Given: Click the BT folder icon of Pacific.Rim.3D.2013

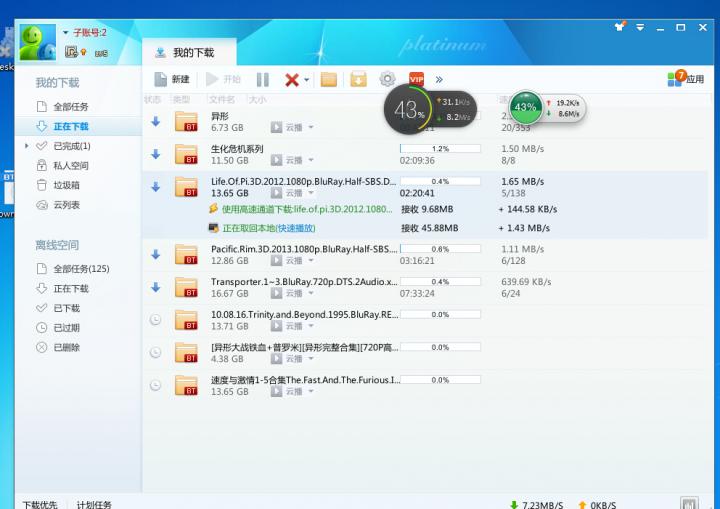Looking at the screenshot, I should 186,254.
